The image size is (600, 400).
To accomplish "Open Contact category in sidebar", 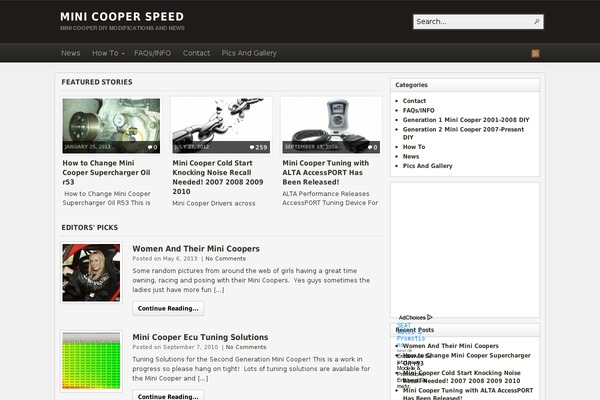I will click(x=414, y=101).
